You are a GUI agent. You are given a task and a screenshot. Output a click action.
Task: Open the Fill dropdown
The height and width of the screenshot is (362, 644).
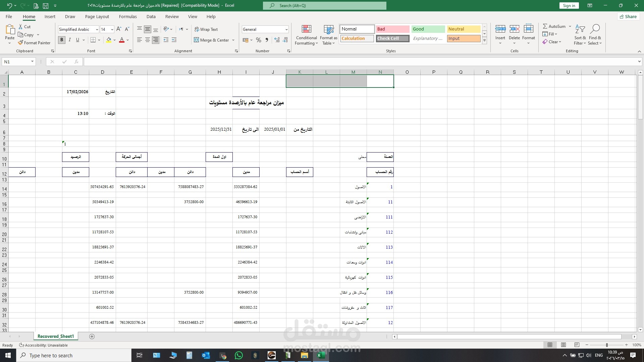coord(549,34)
